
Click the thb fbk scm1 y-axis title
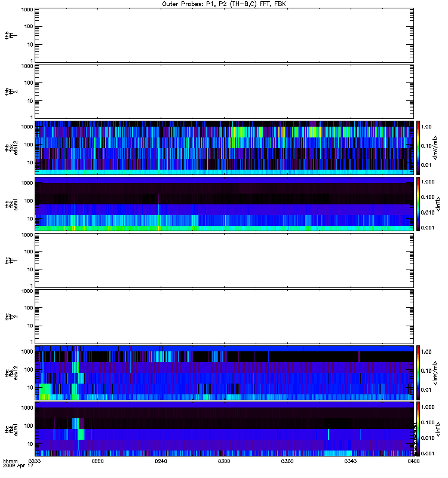point(11,204)
